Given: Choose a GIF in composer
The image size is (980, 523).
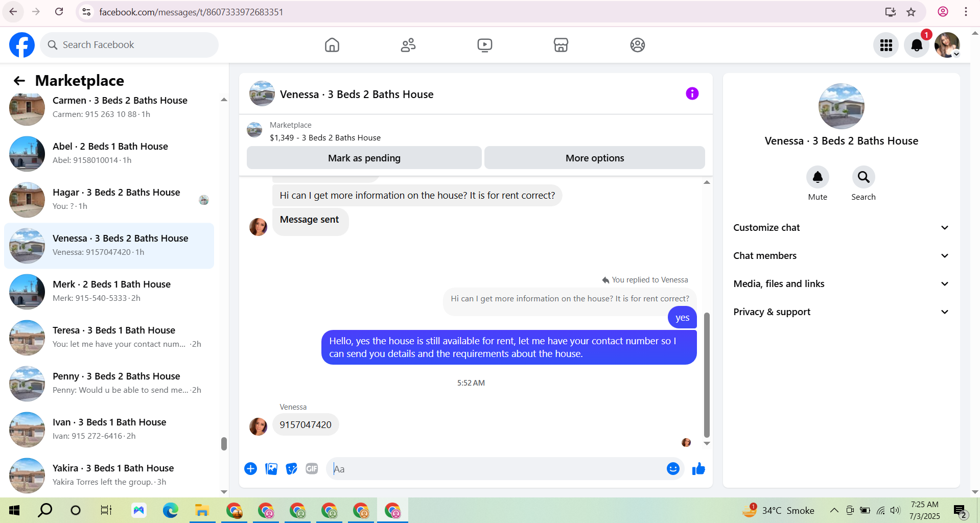Looking at the screenshot, I should click(x=312, y=468).
